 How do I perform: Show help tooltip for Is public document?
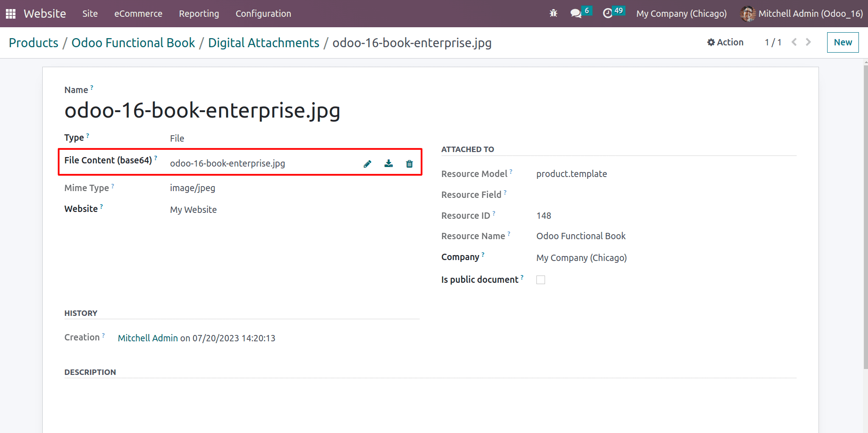[x=522, y=277]
